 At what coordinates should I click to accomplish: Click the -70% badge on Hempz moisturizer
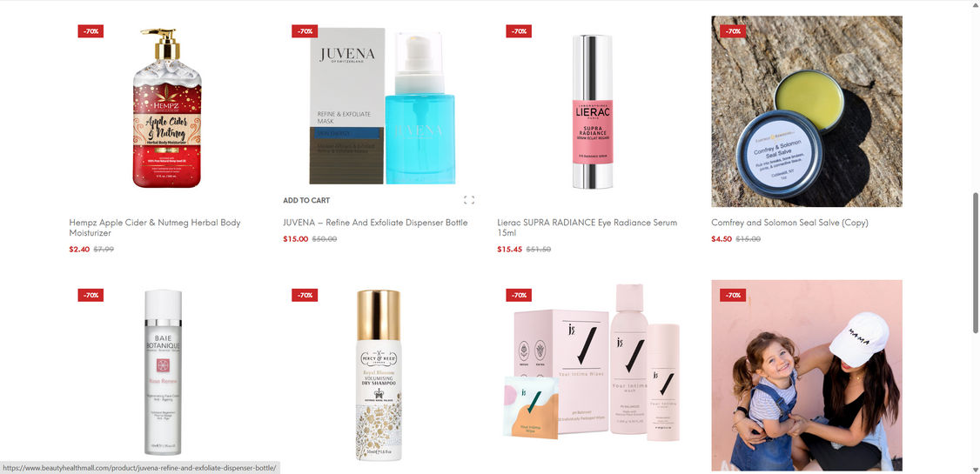(91, 31)
